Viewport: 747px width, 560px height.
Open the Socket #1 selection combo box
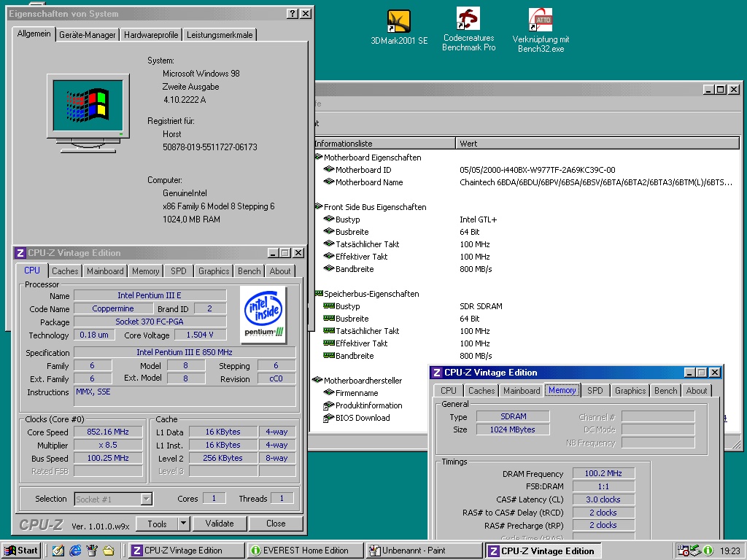point(113,499)
